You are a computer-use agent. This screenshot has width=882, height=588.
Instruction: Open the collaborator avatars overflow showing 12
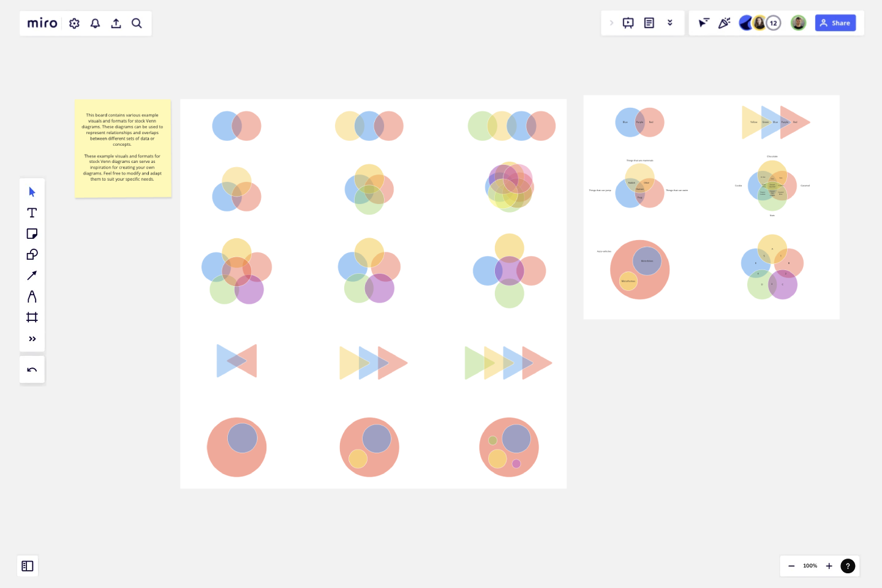tap(774, 23)
